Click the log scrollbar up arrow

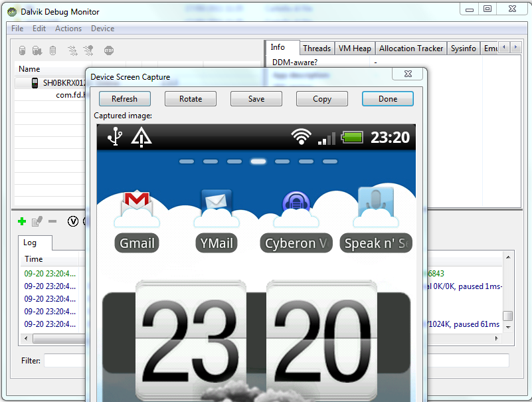(508, 257)
